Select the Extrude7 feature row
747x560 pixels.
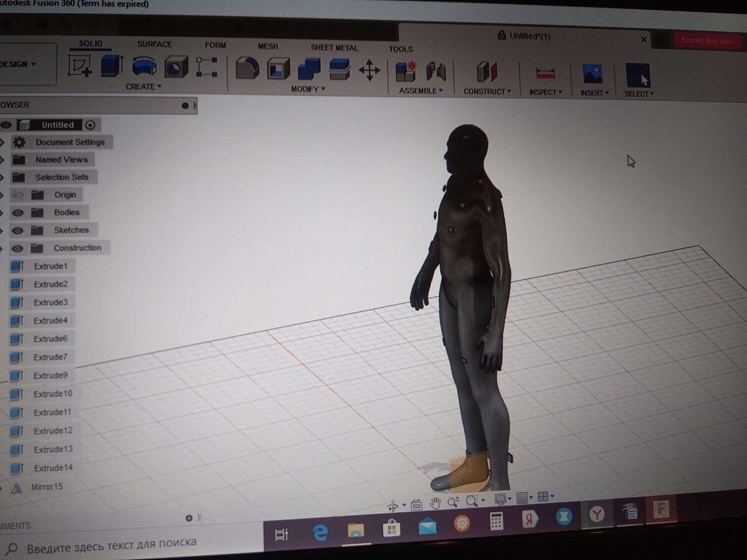[42, 358]
